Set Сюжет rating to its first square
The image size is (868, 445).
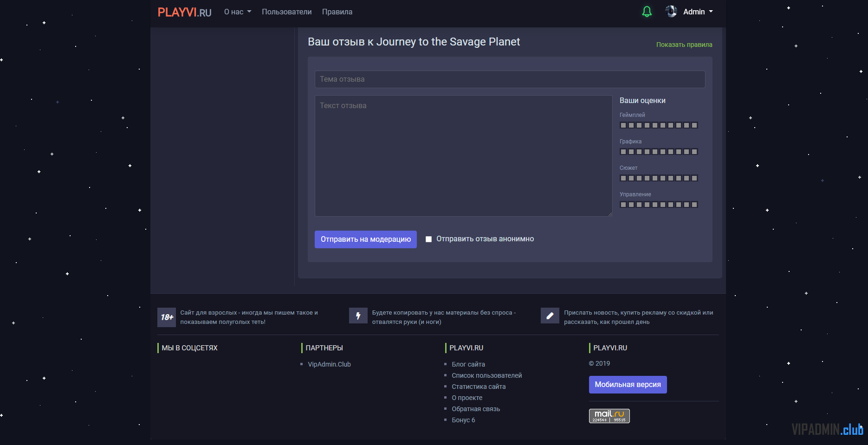(x=623, y=178)
